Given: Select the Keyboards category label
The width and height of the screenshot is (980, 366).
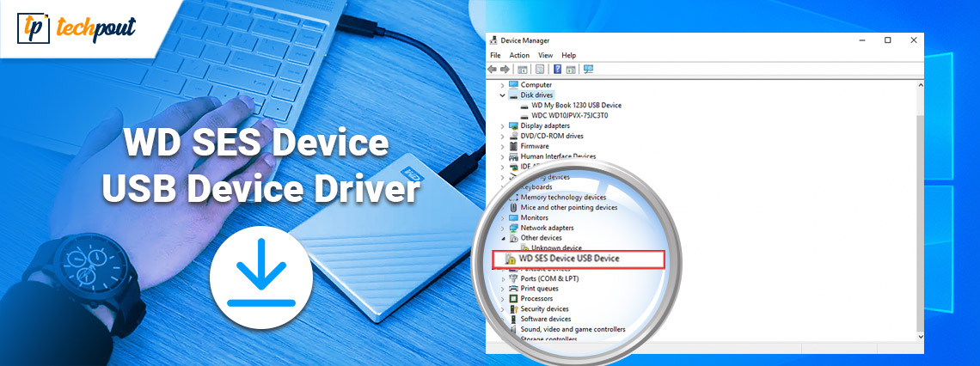Looking at the screenshot, I should coord(536,186).
